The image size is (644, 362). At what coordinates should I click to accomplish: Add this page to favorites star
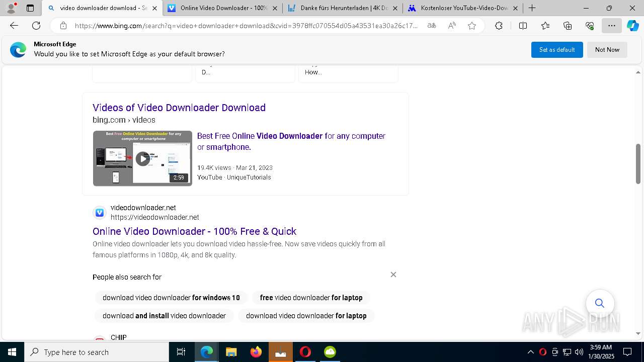[x=472, y=26]
